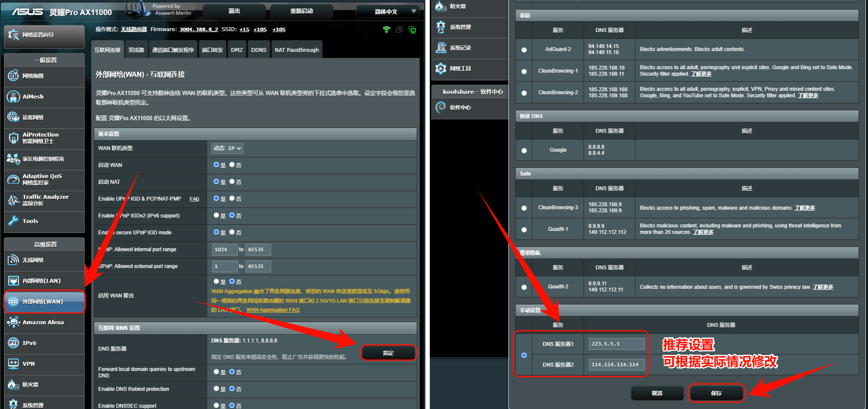This screenshot has width=868, height=409.
Task: Select 是 for Forward local domain queries
Action: tap(216, 372)
